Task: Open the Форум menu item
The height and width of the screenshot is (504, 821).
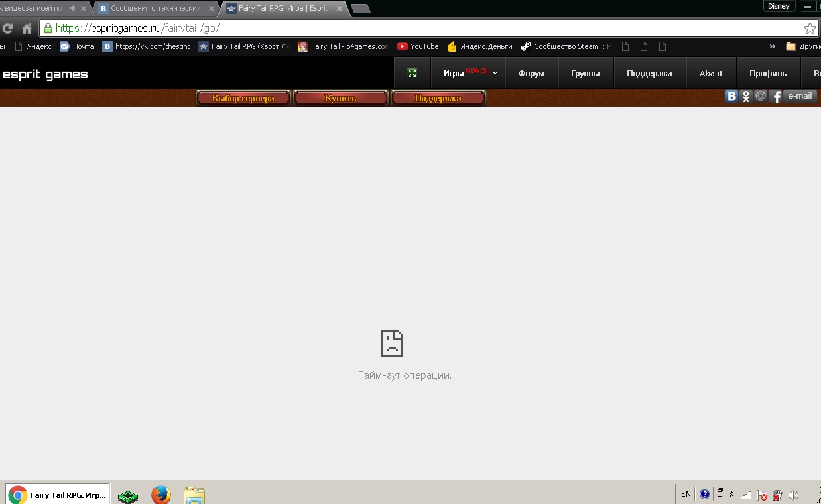Action: tap(531, 73)
